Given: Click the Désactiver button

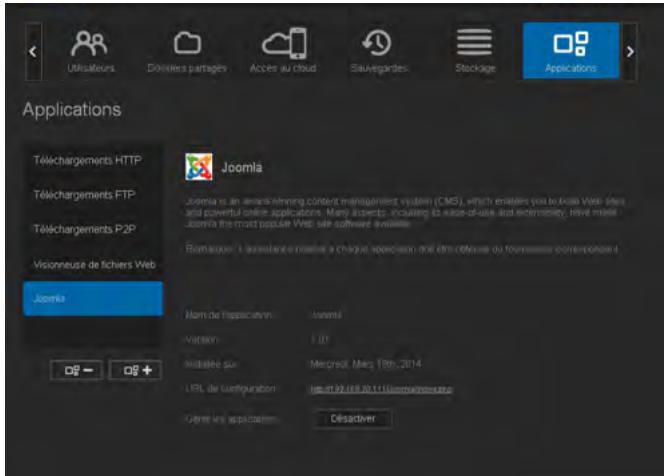Looking at the screenshot, I should [353, 419].
